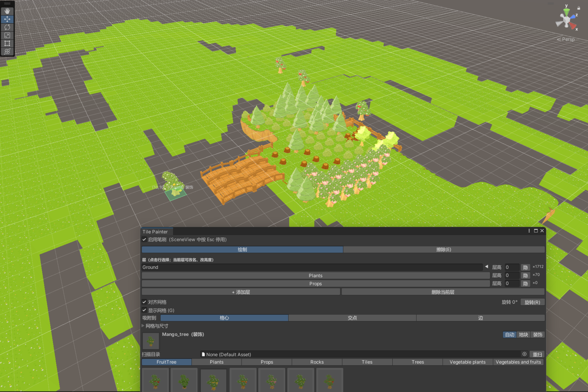Select the Plants layer row
The image size is (588, 392).
[315, 276]
